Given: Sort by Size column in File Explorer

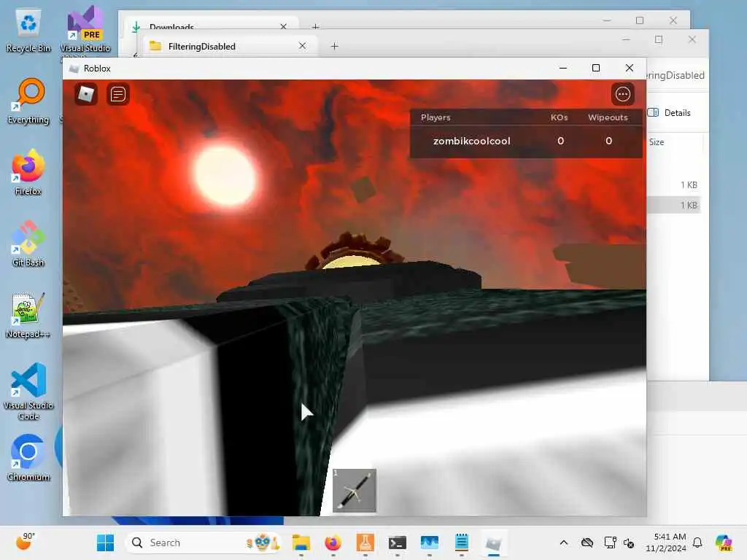Looking at the screenshot, I should coord(657,142).
